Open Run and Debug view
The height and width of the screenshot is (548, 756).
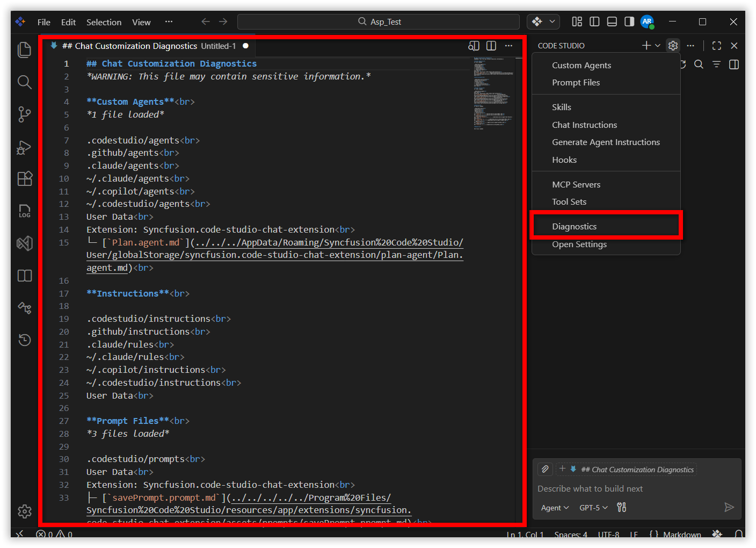[24, 147]
